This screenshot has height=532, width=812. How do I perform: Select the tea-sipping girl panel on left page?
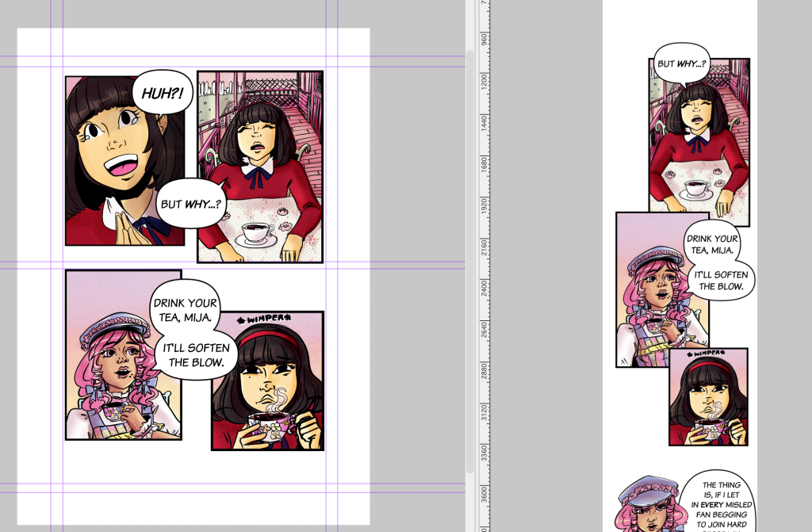[268, 381]
